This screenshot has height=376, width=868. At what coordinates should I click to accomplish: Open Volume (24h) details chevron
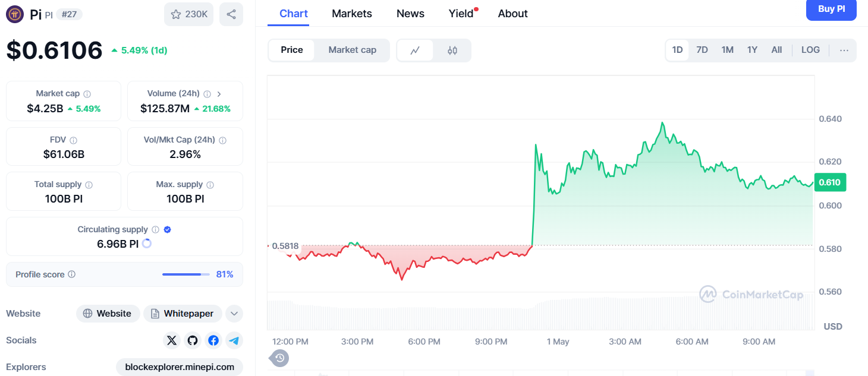click(x=219, y=94)
